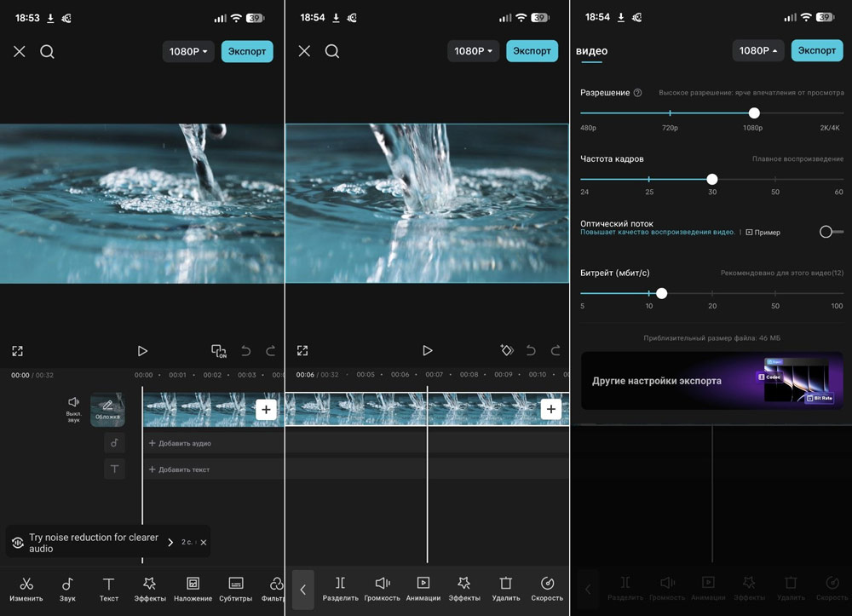Enable the Оптический поток toggle
Image resolution: width=852 pixels, height=616 pixels.
(x=831, y=232)
